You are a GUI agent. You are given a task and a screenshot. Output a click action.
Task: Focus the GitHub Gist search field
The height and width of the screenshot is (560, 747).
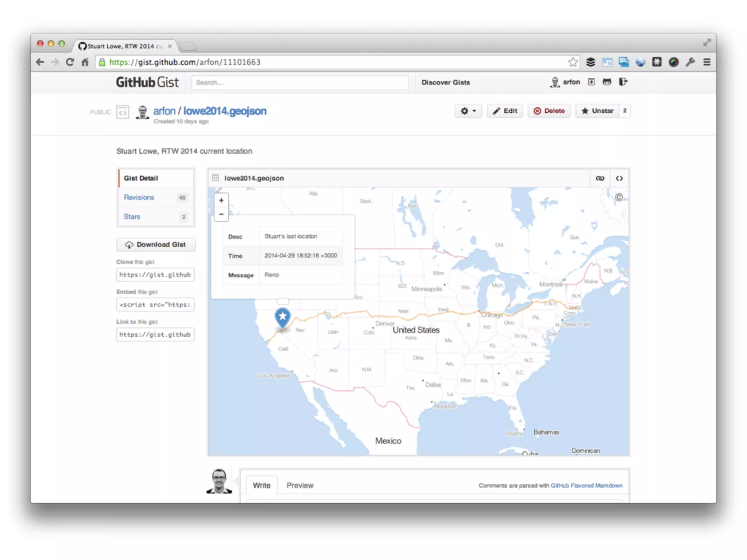point(299,82)
